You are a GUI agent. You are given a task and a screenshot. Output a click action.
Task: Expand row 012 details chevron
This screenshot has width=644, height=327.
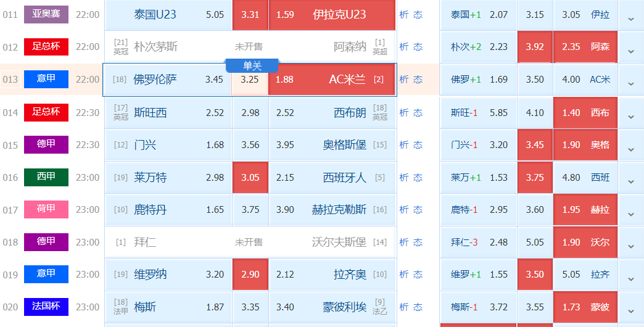631,51
